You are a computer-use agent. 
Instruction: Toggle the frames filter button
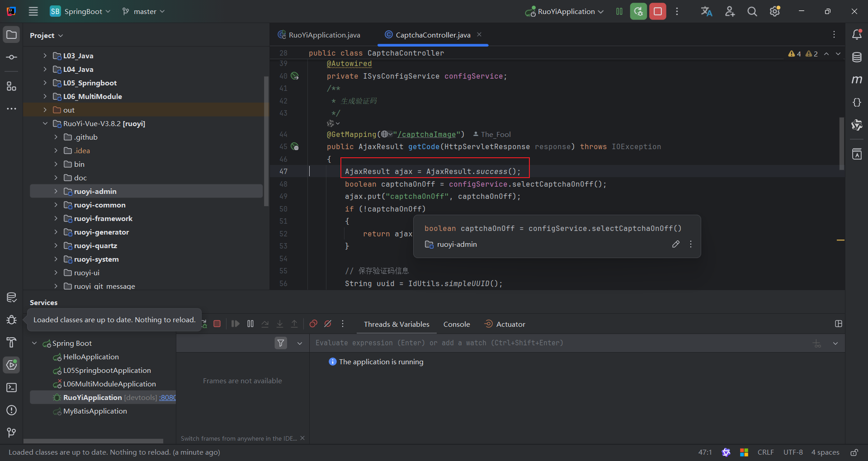[x=281, y=343]
